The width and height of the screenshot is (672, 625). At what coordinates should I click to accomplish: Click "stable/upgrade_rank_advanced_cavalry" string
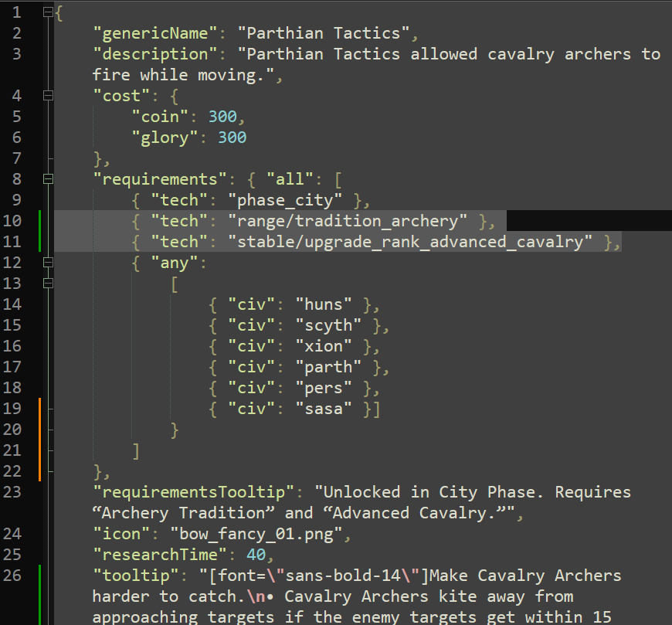(410, 242)
